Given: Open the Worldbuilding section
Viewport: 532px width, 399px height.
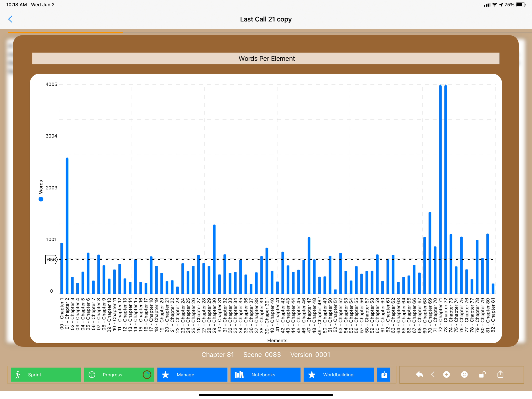Looking at the screenshot, I should pyautogui.click(x=338, y=375).
